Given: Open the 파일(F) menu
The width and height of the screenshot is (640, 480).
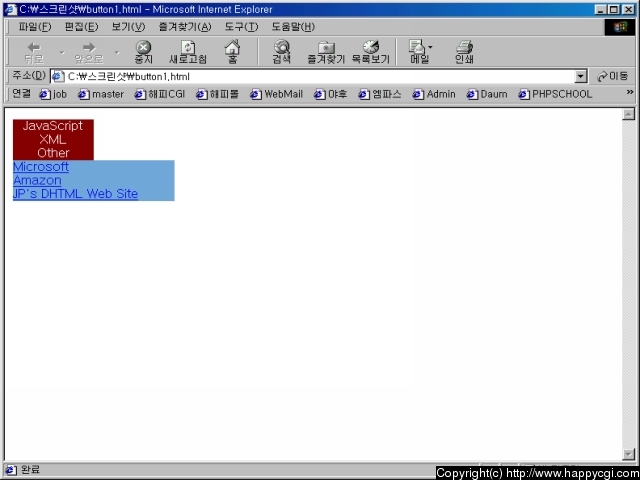Looking at the screenshot, I should [x=35, y=27].
